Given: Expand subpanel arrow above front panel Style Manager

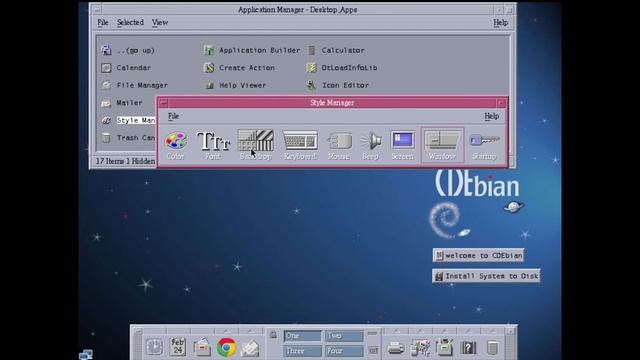Looking at the screenshot, I should pyautogui.click(x=420, y=331).
